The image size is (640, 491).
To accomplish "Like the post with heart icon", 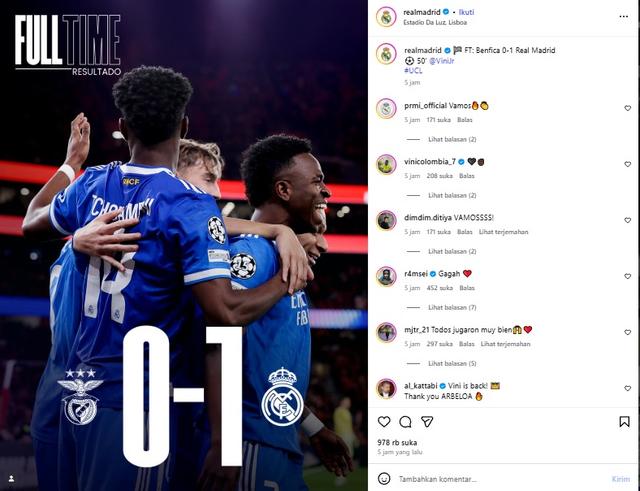I will tap(384, 422).
